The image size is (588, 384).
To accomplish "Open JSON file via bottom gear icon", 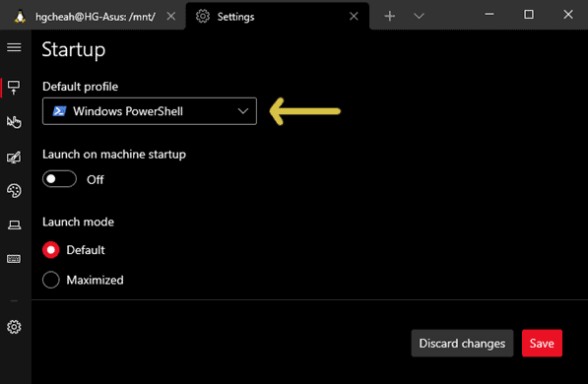I will pyautogui.click(x=14, y=327).
